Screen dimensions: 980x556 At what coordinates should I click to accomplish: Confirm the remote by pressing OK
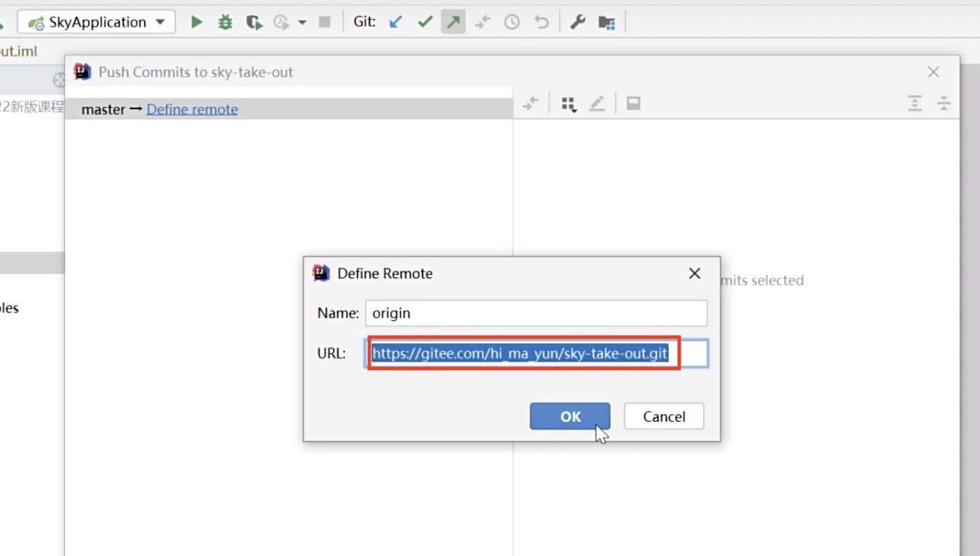click(x=569, y=416)
